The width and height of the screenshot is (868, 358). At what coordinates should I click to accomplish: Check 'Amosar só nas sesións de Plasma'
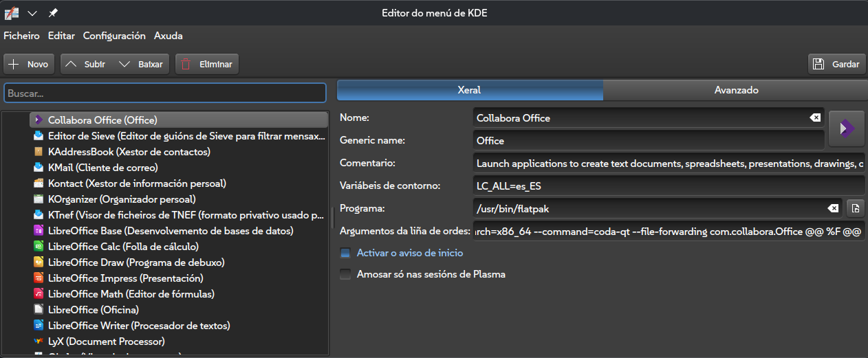[x=346, y=274]
